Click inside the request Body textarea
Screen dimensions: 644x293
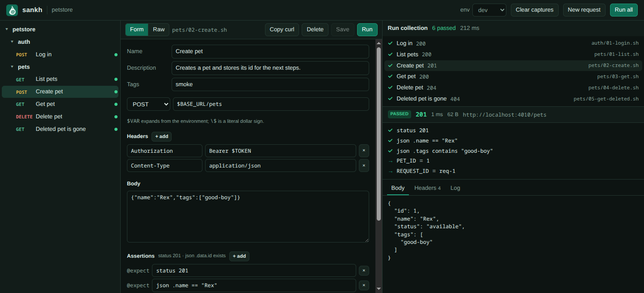[248, 217]
